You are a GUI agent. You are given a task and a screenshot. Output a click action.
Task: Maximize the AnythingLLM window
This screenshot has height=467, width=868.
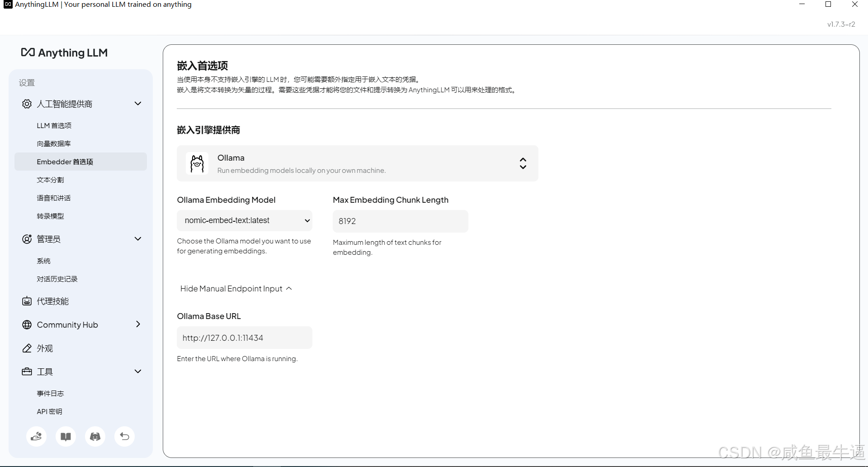(828, 4)
